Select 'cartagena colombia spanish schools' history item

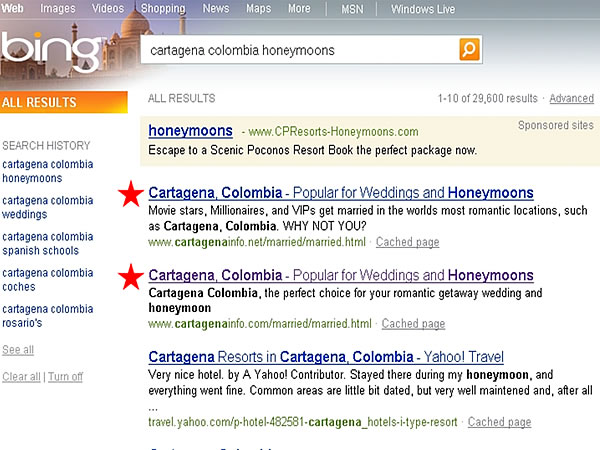coord(48,243)
